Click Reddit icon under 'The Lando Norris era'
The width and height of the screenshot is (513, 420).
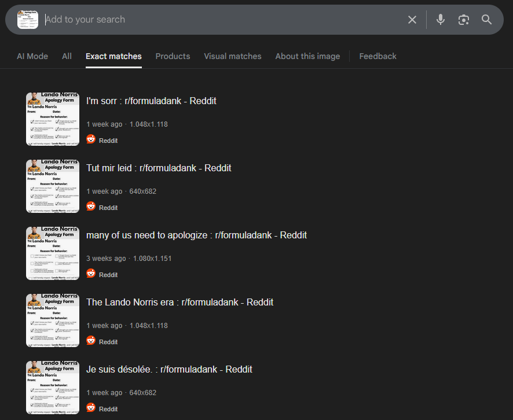(91, 341)
